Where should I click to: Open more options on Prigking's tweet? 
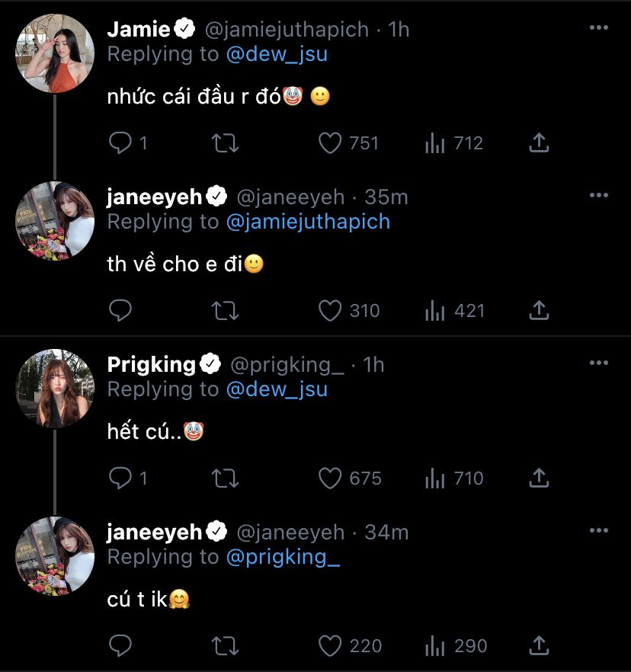(599, 363)
